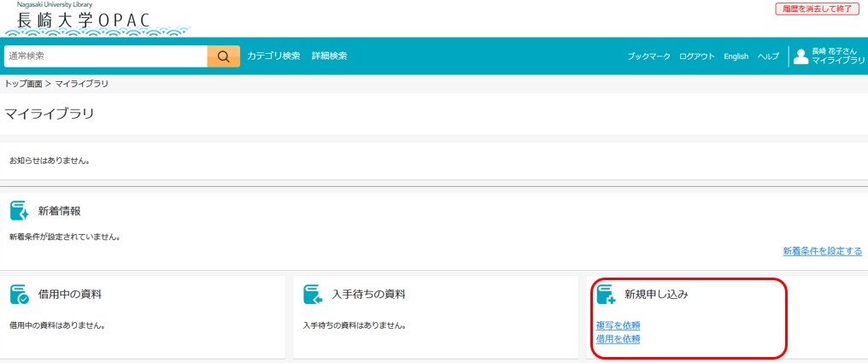868x363 pixels.
Task: Click the 入手待ちの資料 book icon
Action: 314,295
